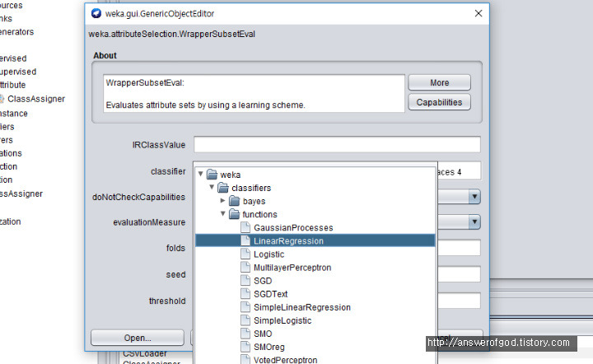This screenshot has height=364, width=593.
Task: Click the 'ttribute' item in the background sidebar
Action: click(13, 85)
